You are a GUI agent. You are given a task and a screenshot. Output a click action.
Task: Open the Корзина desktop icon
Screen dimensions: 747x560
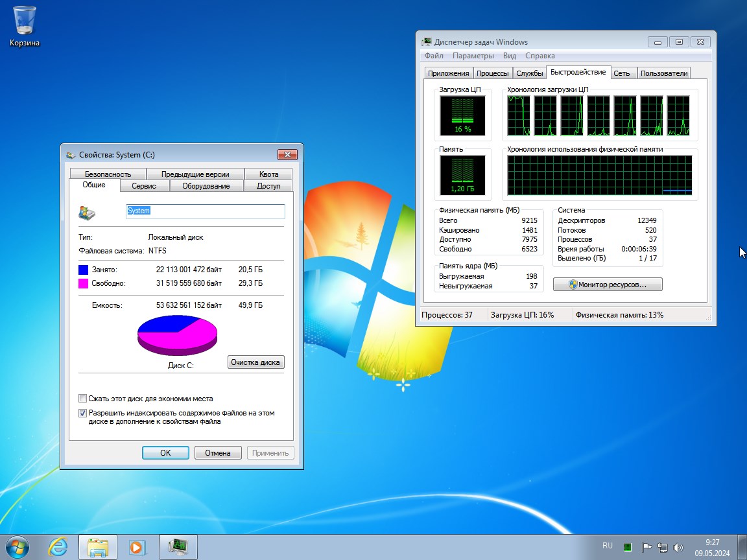coord(23,19)
